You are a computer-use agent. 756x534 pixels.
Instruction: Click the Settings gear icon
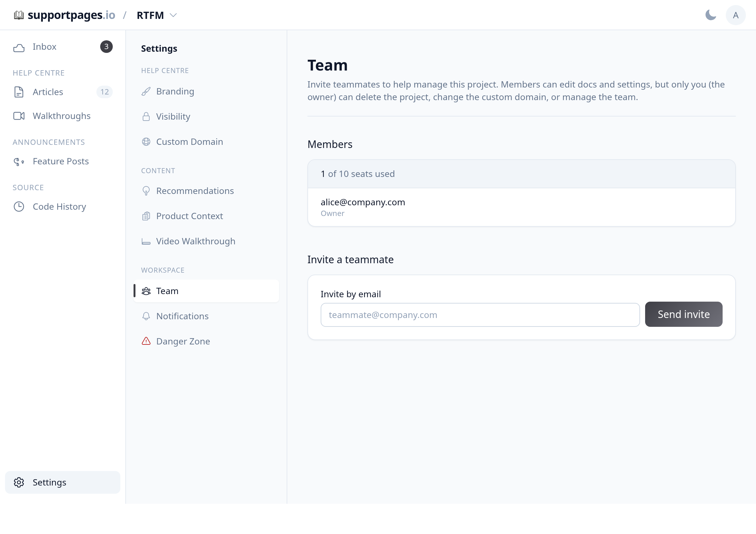(19, 482)
